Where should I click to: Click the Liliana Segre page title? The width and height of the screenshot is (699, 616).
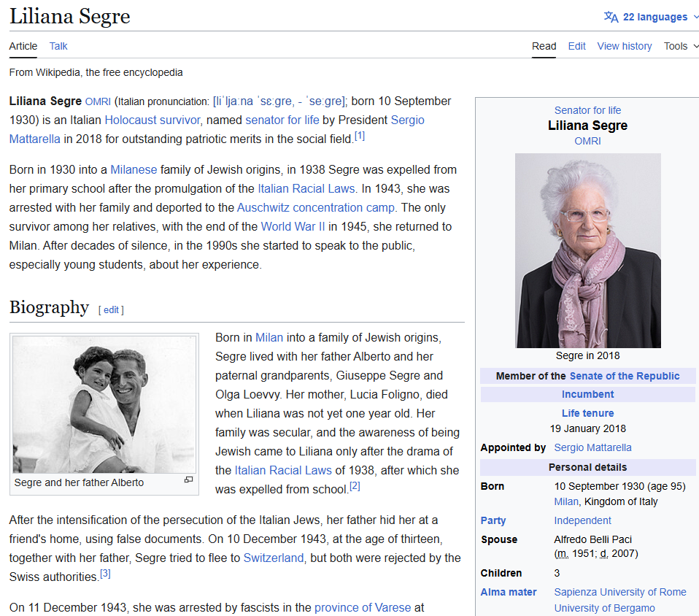pos(70,17)
